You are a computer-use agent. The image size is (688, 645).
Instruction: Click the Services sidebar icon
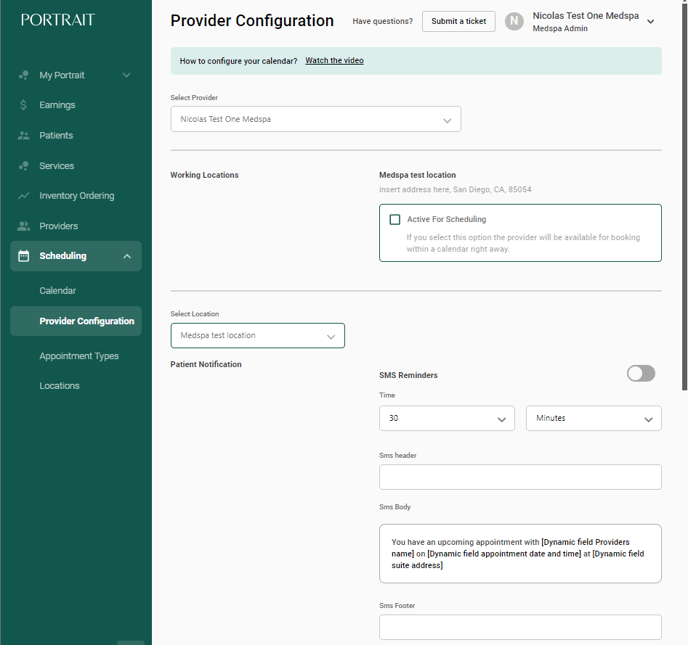pos(24,166)
